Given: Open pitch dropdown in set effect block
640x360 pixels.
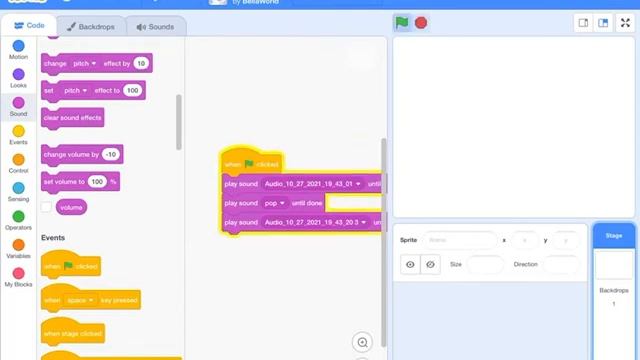Looking at the screenshot, I should tap(76, 90).
